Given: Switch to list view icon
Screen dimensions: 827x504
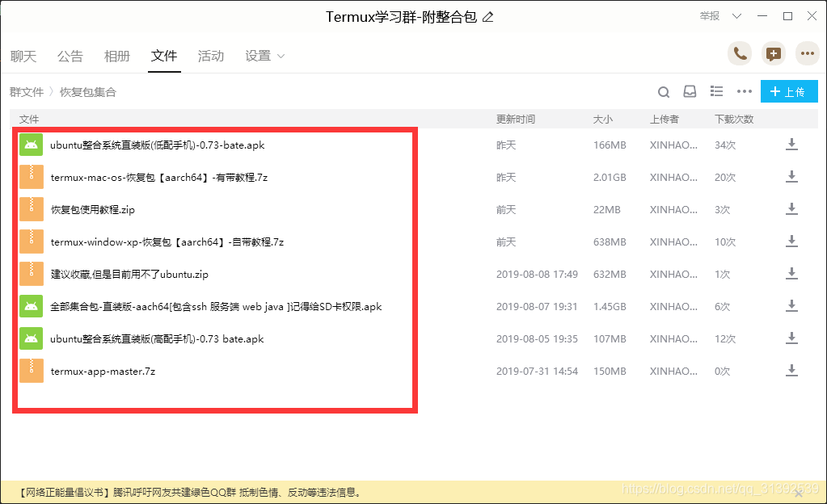Looking at the screenshot, I should (x=716, y=91).
